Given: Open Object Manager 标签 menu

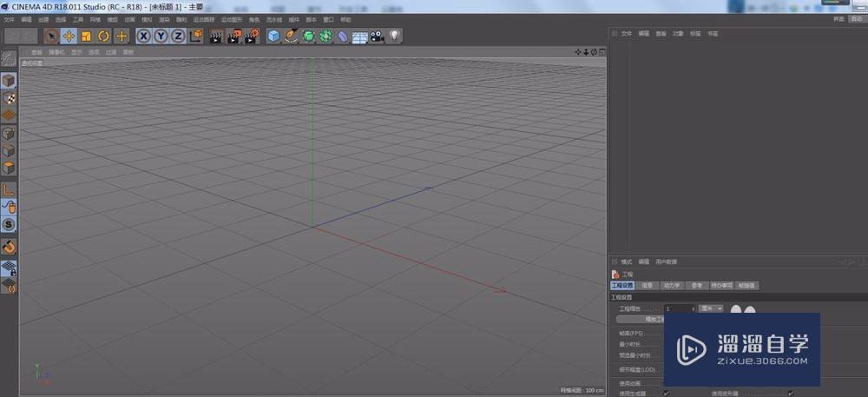Looking at the screenshot, I should (x=695, y=34).
